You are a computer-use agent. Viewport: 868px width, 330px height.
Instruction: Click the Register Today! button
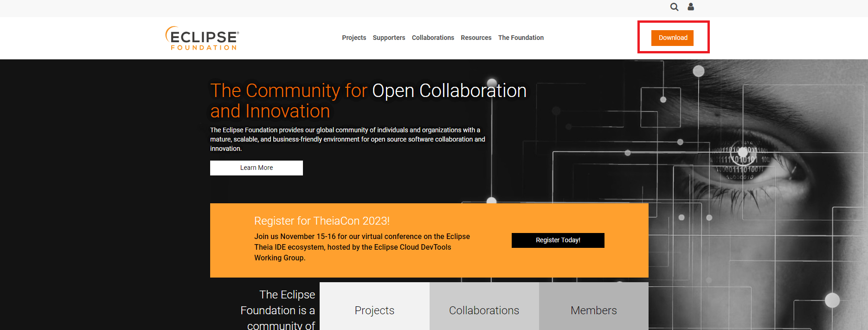tap(558, 240)
